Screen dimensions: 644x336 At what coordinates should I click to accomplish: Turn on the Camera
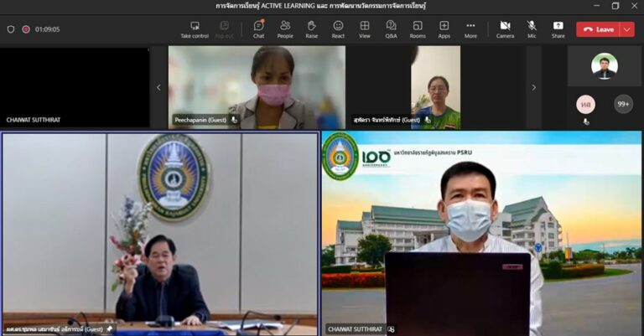point(505,29)
